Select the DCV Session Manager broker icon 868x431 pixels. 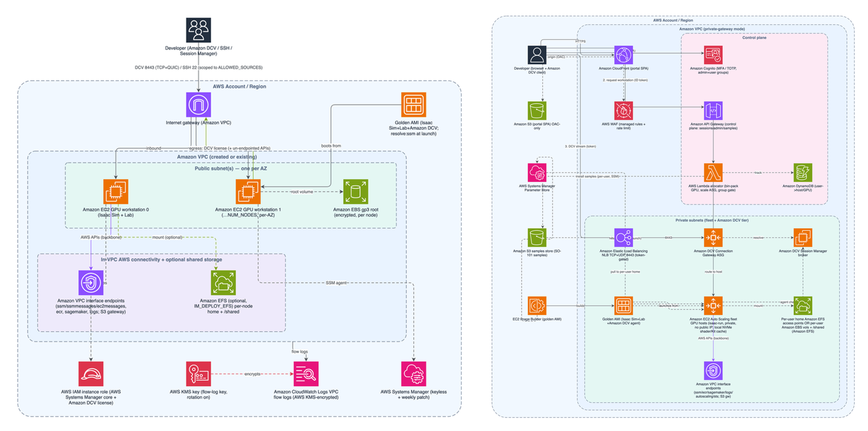pos(803,238)
